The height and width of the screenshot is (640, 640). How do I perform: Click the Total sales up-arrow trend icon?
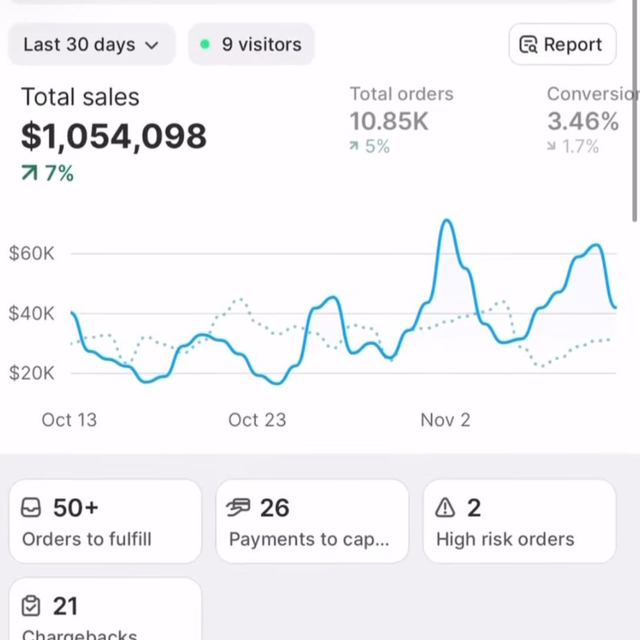pyautogui.click(x=30, y=174)
